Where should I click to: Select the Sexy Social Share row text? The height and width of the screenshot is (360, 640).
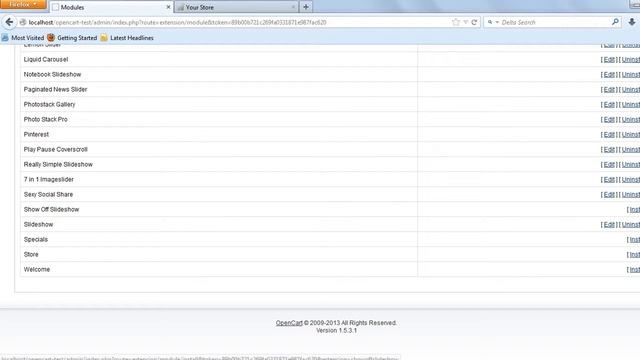pos(48,195)
